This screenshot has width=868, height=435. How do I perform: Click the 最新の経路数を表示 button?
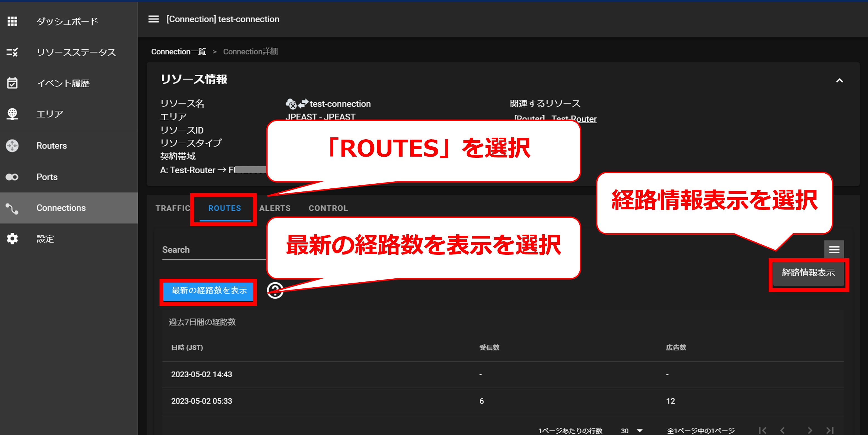point(209,291)
